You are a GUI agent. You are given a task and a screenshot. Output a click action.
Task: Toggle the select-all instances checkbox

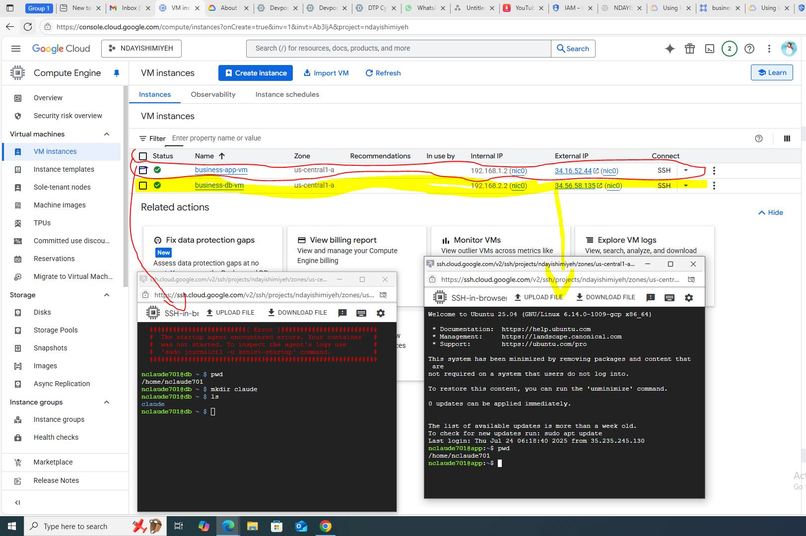click(x=143, y=156)
